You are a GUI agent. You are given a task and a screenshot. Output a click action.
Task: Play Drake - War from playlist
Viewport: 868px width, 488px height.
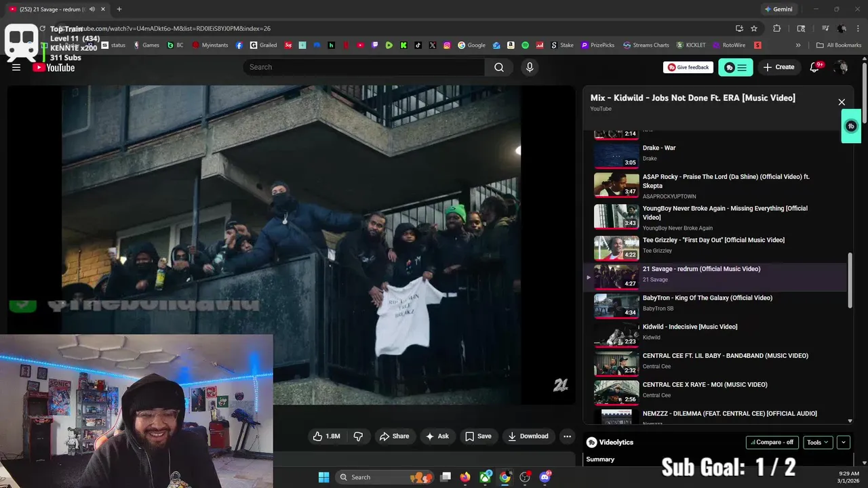point(717,155)
